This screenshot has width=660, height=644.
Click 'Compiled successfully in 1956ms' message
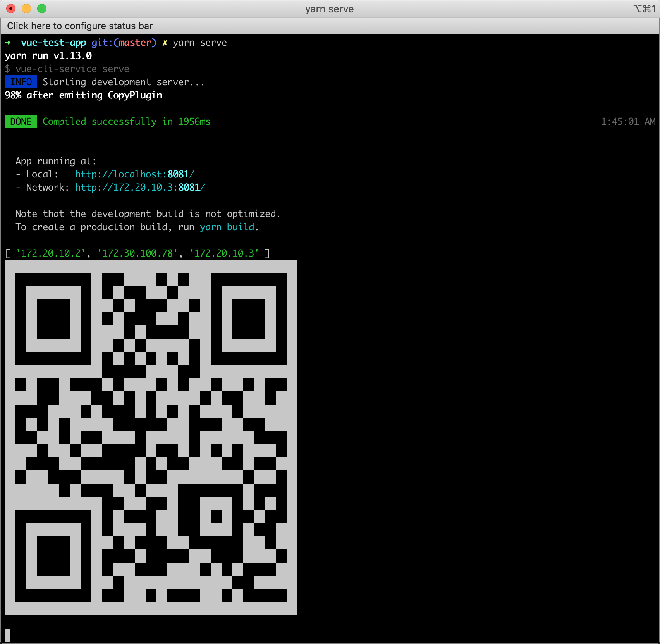click(127, 122)
